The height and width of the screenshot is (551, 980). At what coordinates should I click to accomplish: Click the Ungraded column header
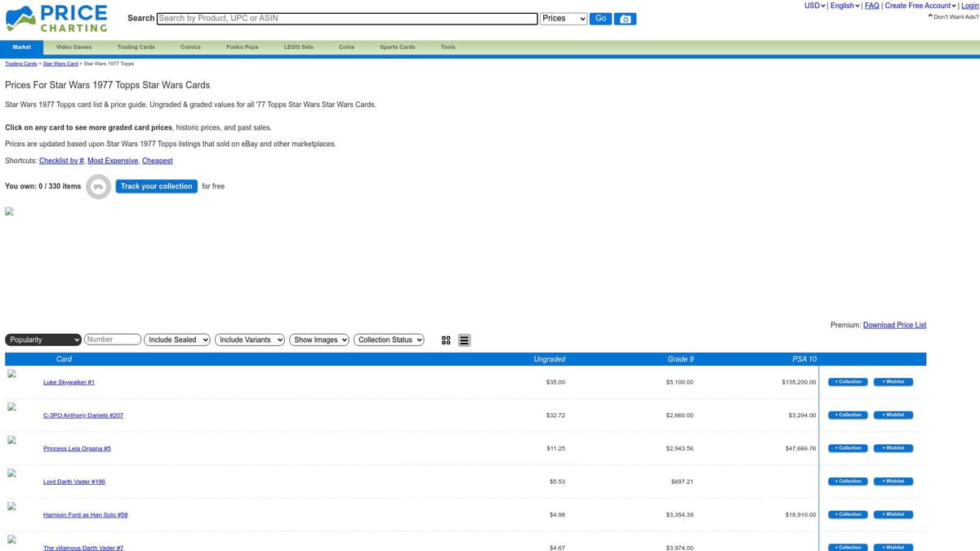coord(549,359)
